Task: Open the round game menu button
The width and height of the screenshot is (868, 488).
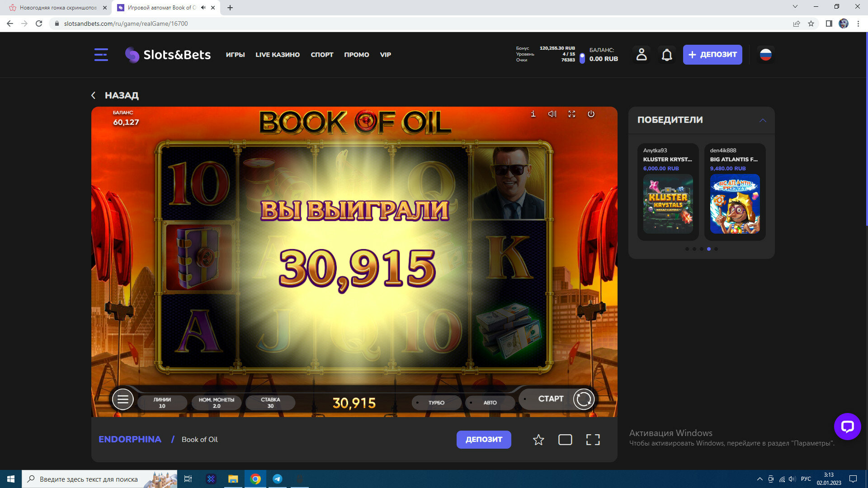Action: [x=123, y=399]
